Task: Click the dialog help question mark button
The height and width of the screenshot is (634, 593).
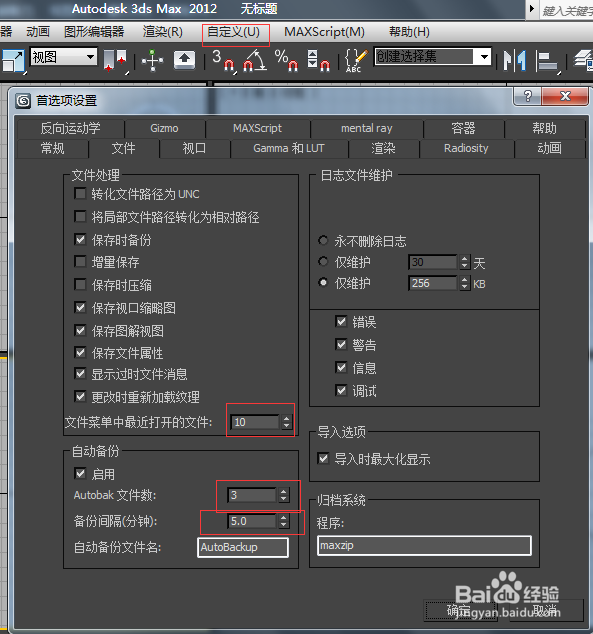Action: pyautogui.click(x=528, y=96)
